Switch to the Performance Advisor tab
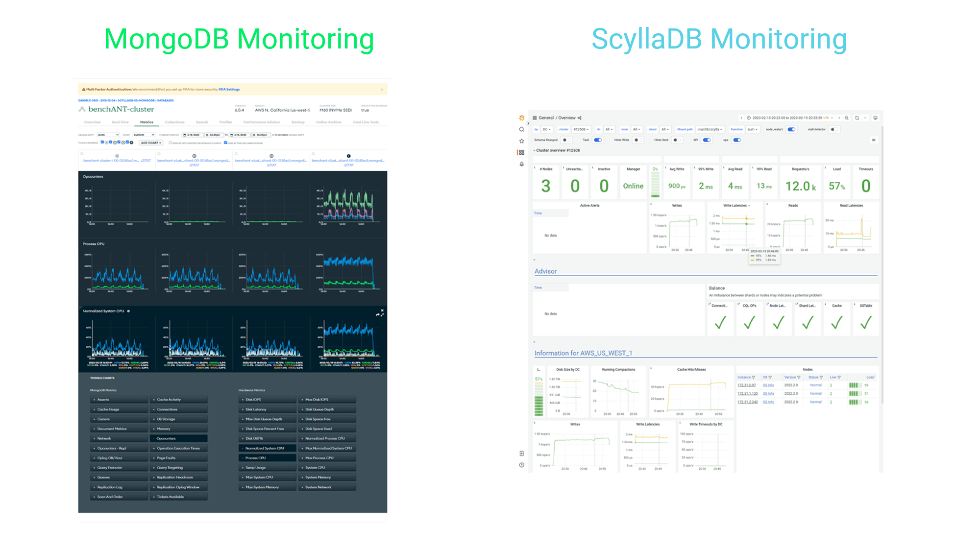980x551 pixels. [x=262, y=122]
